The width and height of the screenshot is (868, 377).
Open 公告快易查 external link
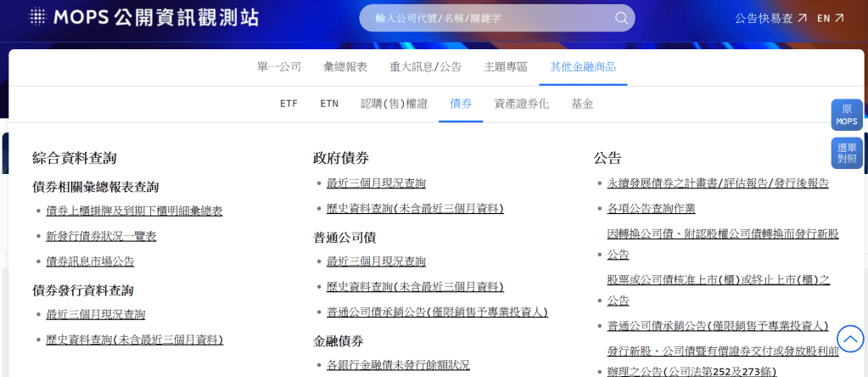pyautogui.click(x=770, y=18)
